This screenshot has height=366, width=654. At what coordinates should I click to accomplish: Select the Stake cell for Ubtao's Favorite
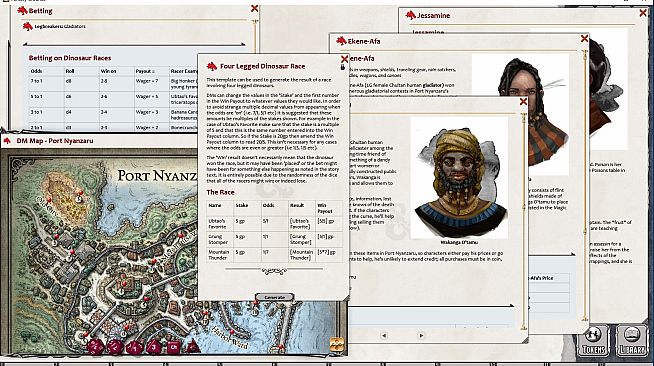(x=247, y=223)
